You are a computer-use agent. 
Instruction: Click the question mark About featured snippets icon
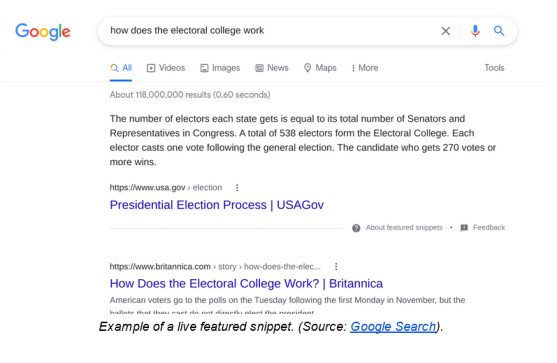[x=356, y=228]
